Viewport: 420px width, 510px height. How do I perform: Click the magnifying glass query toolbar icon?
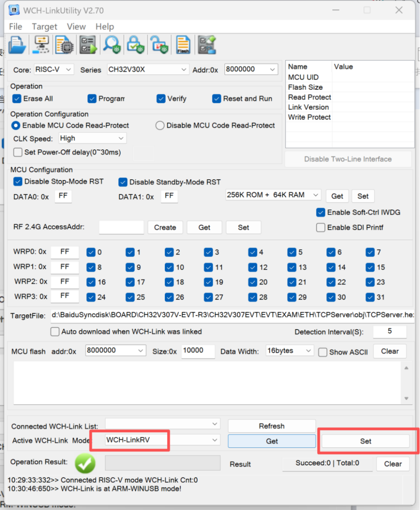pyautogui.click(x=112, y=45)
